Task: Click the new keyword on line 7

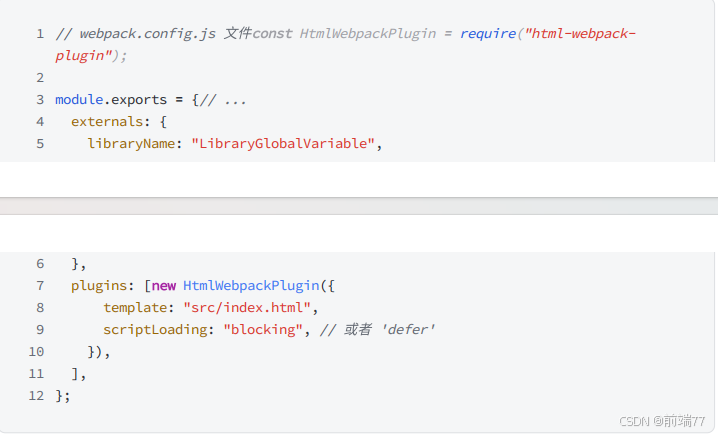Action: pyautogui.click(x=164, y=286)
